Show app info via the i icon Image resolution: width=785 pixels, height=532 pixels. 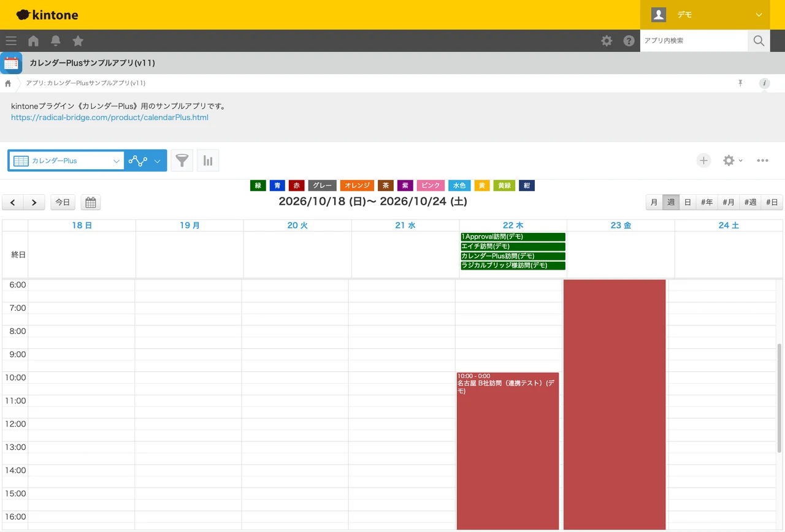764,83
